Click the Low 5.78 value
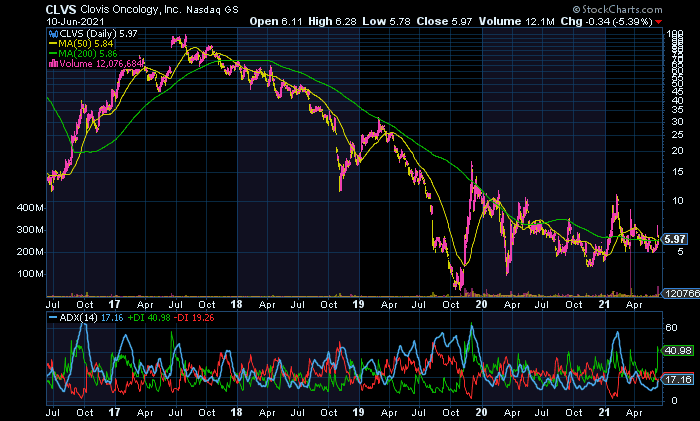Screen dimensions: 700x421 click(x=386, y=21)
